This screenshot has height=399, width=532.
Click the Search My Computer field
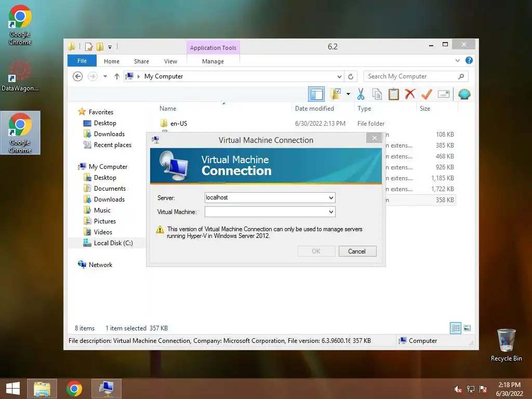[x=416, y=76]
